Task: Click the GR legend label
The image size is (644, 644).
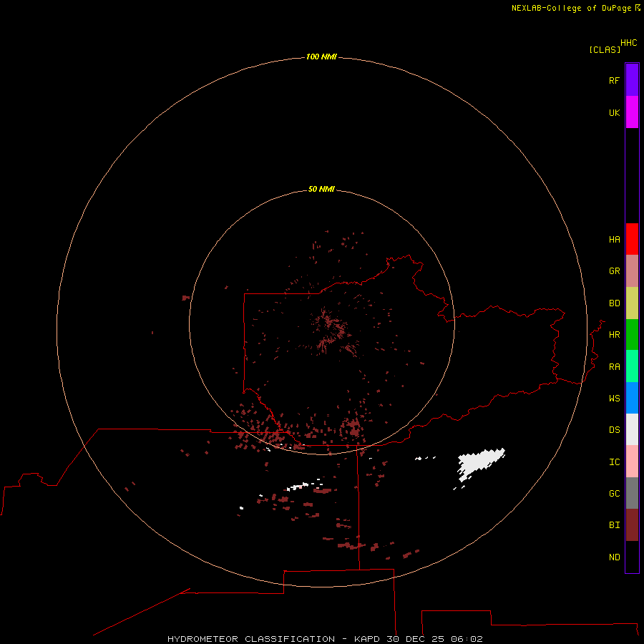Action: coord(615,271)
